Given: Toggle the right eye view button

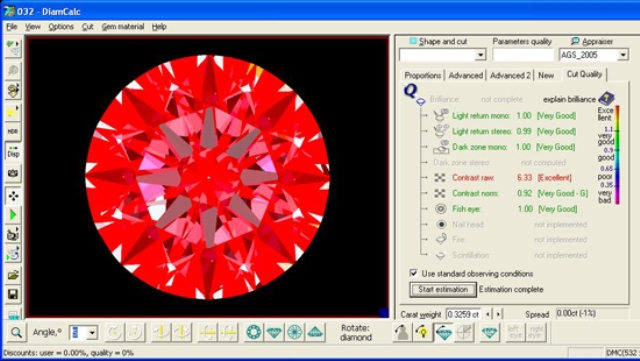Looking at the screenshot, I should click(x=536, y=332).
